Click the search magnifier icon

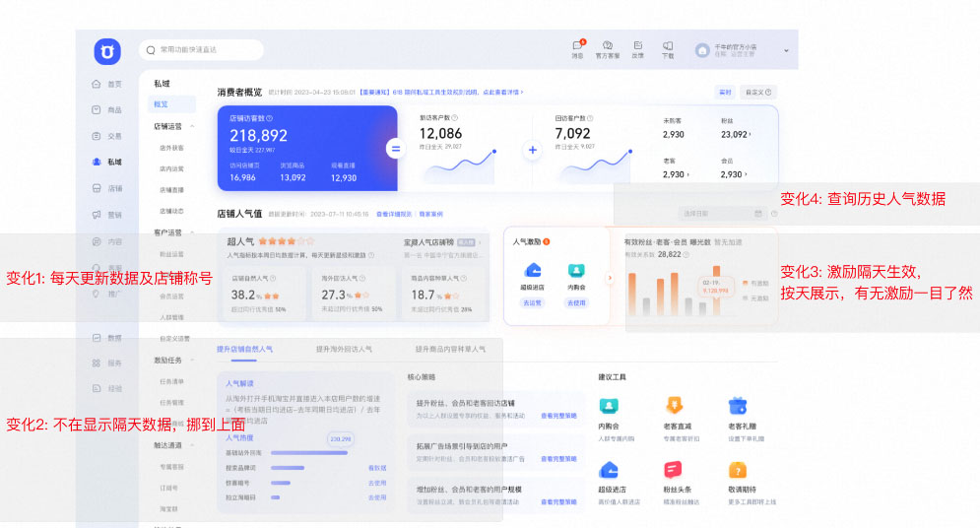(x=151, y=50)
